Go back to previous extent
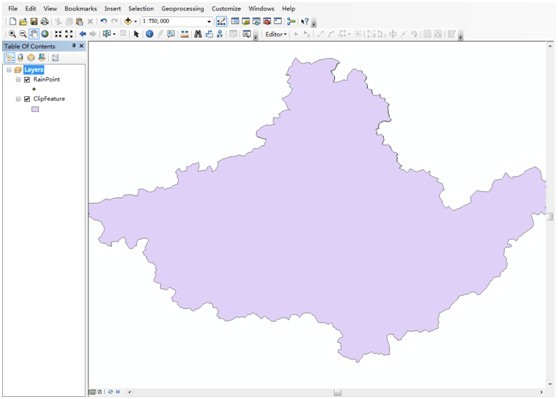The width and height of the screenshot is (558, 399). pyautogui.click(x=83, y=34)
